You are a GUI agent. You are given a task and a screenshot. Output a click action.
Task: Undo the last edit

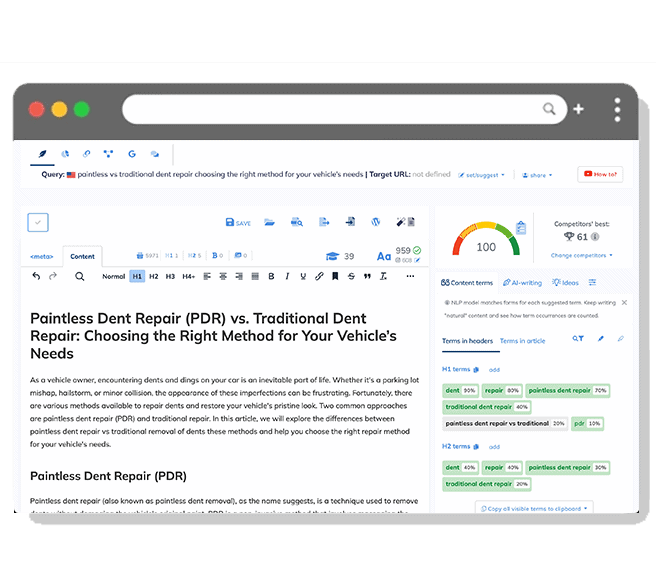click(x=36, y=276)
